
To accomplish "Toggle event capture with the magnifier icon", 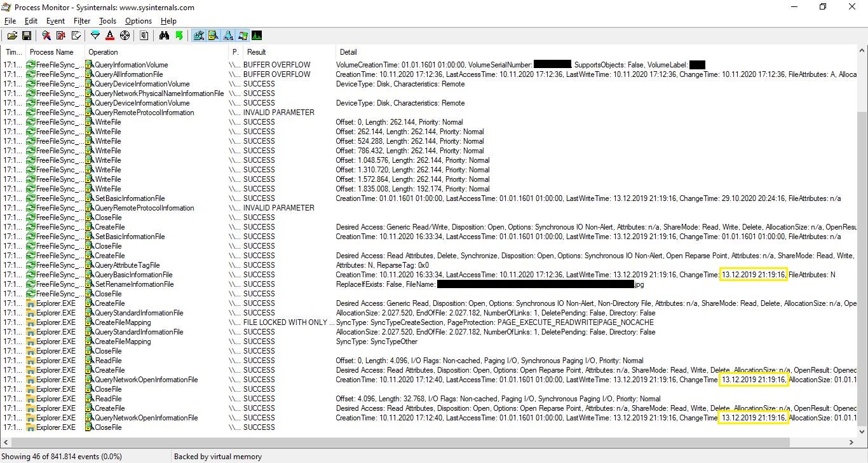I will 46,36.
